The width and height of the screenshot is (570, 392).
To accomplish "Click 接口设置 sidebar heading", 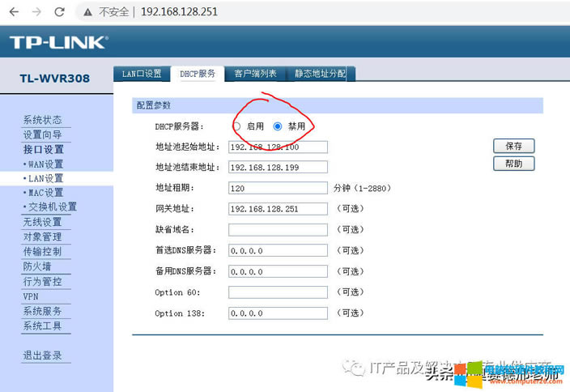I will [x=43, y=150].
